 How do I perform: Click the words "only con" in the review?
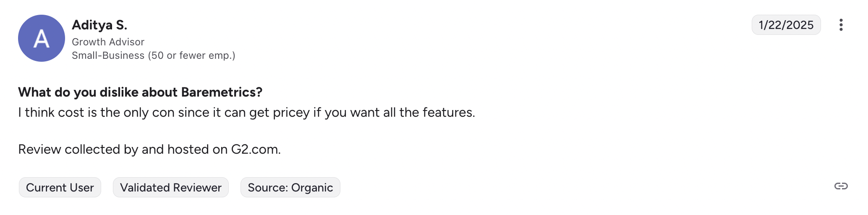(149, 113)
